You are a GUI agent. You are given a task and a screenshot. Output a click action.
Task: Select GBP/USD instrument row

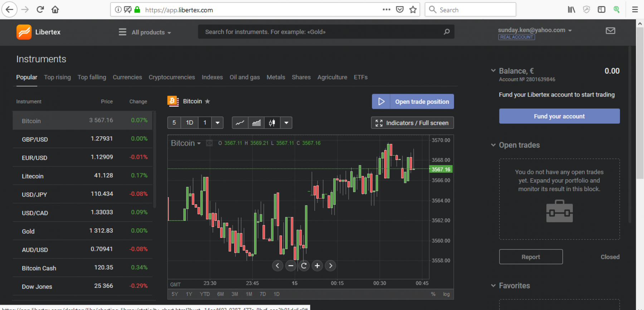(x=83, y=139)
